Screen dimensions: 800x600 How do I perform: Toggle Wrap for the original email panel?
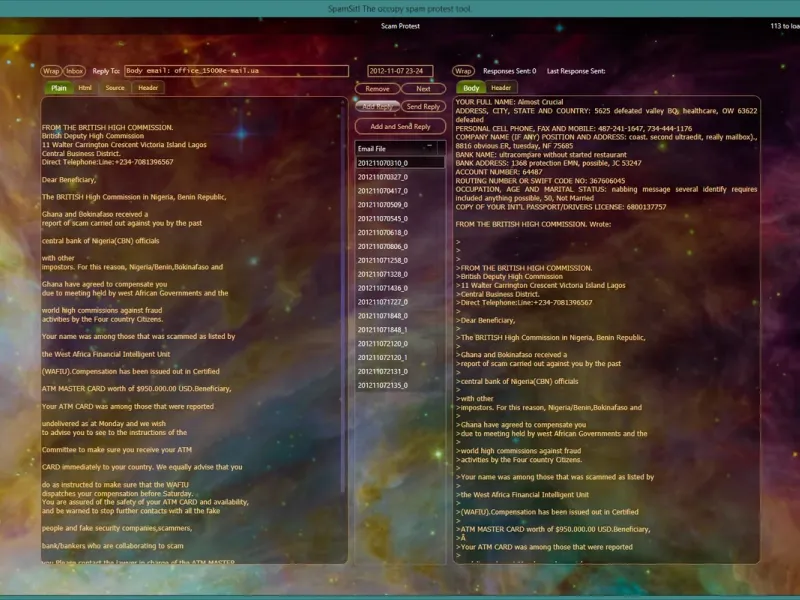[x=51, y=71]
